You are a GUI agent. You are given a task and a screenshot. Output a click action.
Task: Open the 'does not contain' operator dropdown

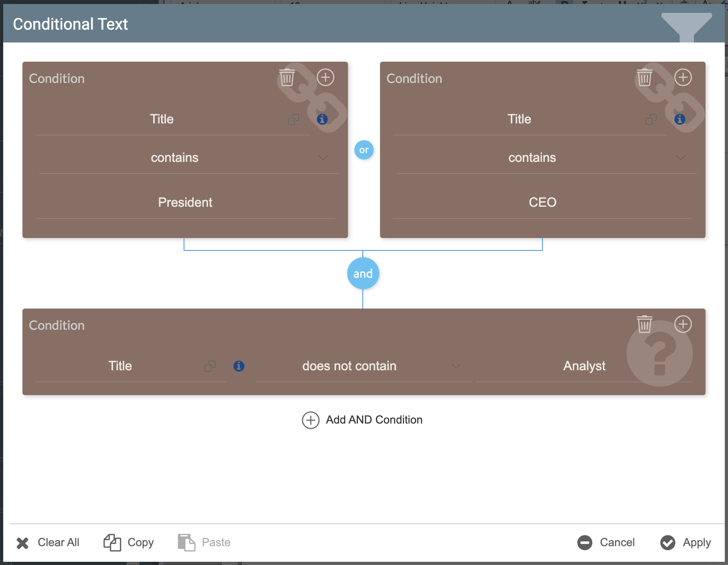456,366
